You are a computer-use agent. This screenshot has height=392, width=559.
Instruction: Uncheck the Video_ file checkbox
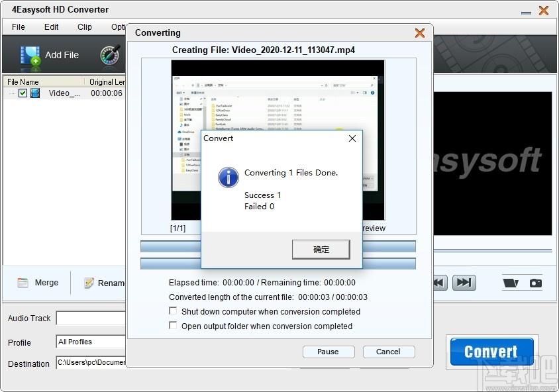tap(23, 93)
